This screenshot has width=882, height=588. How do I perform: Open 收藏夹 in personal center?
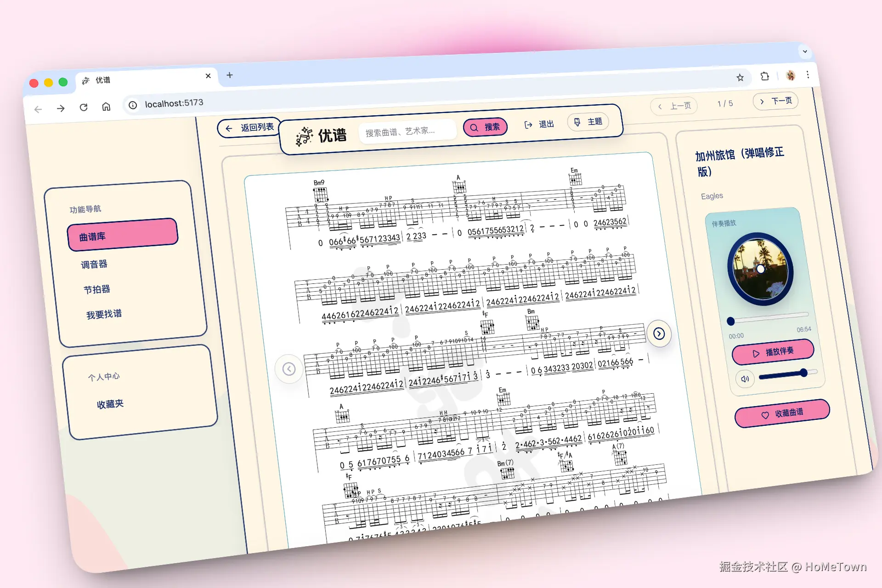click(110, 404)
